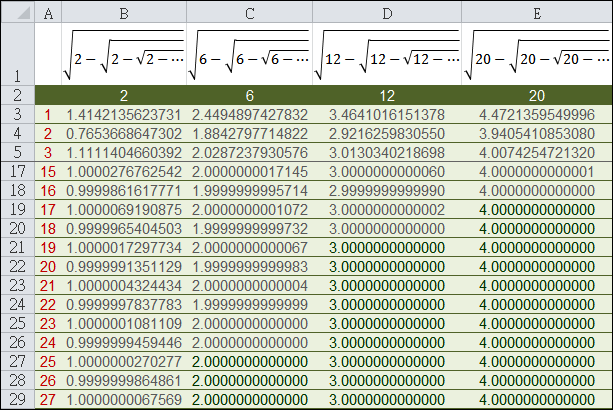Image resolution: width=613 pixels, height=410 pixels.
Task: Select cell 0.9999999459446
Action: [x=124, y=343]
